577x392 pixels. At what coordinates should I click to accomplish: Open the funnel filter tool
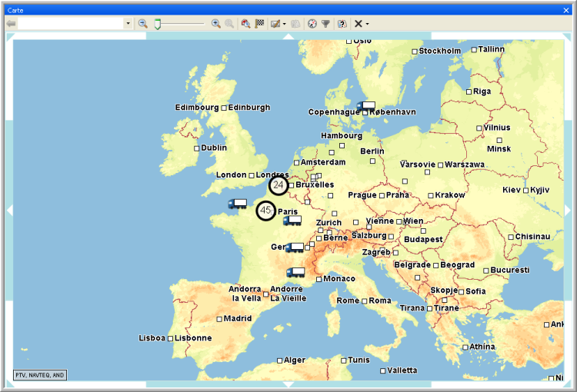click(x=326, y=24)
